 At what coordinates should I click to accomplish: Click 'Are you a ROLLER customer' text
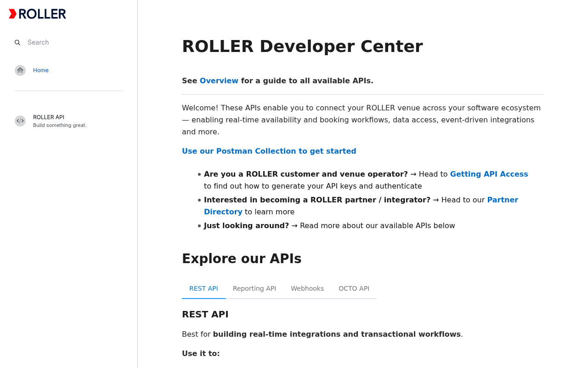tap(306, 174)
